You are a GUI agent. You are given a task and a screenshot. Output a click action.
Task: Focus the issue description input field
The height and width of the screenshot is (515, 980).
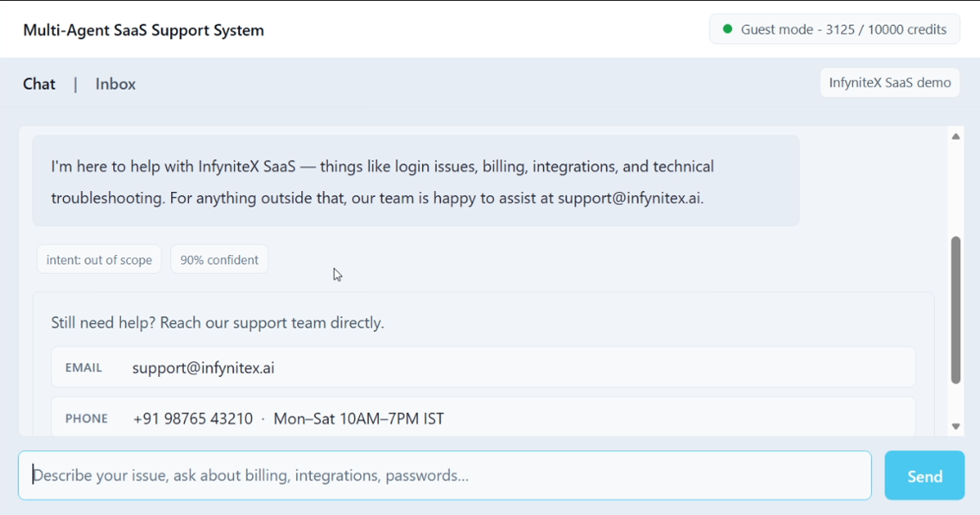[445, 475]
